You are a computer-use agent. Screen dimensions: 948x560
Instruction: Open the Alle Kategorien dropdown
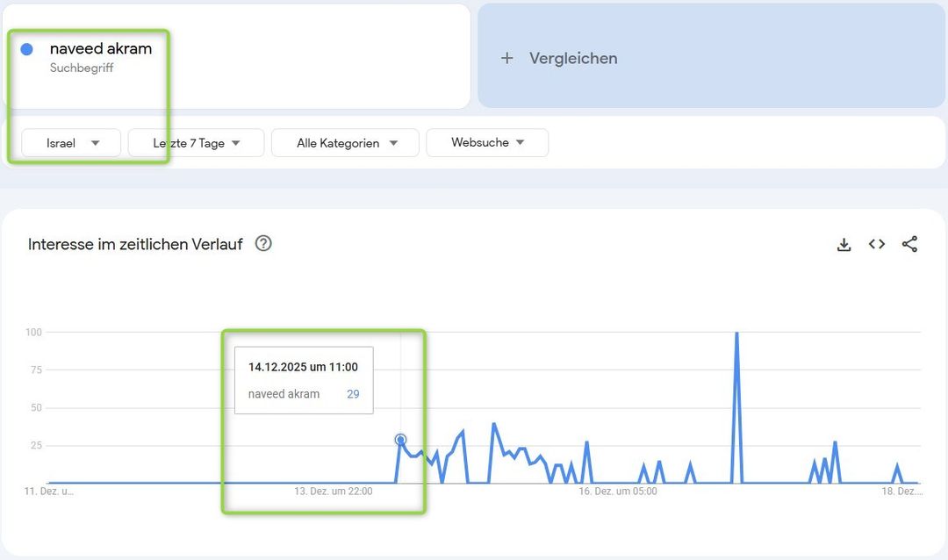346,143
